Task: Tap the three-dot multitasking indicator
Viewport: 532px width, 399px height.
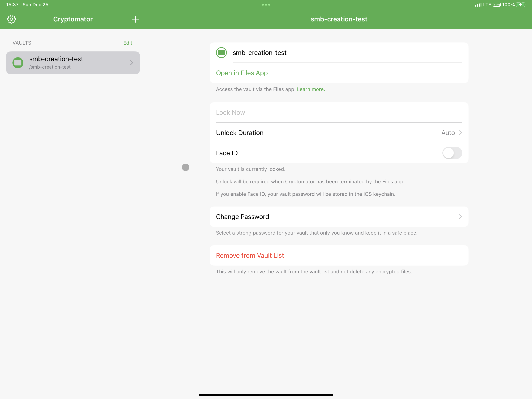Action: click(x=266, y=4)
